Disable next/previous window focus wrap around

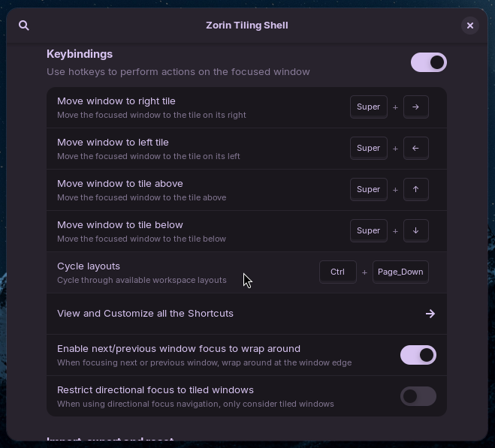click(418, 355)
